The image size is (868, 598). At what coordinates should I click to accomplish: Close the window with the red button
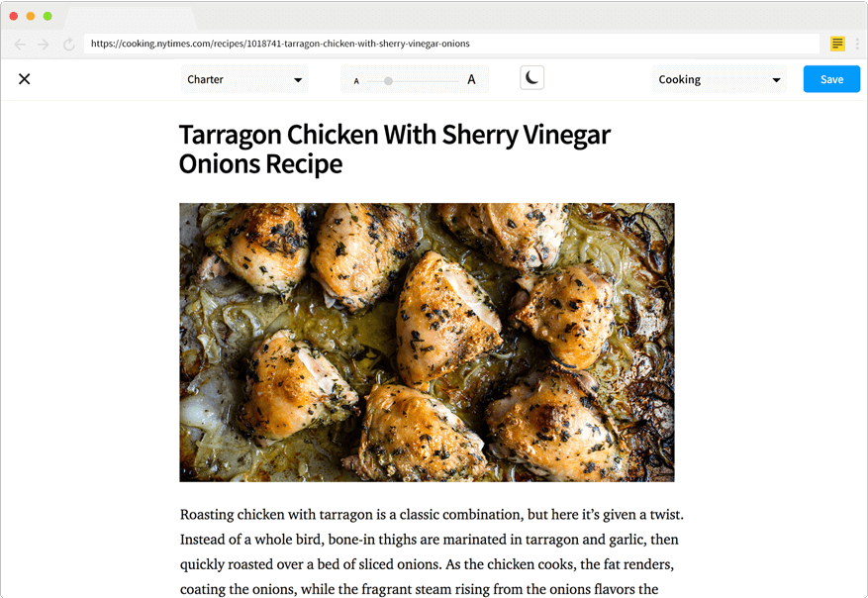pos(14,16)
